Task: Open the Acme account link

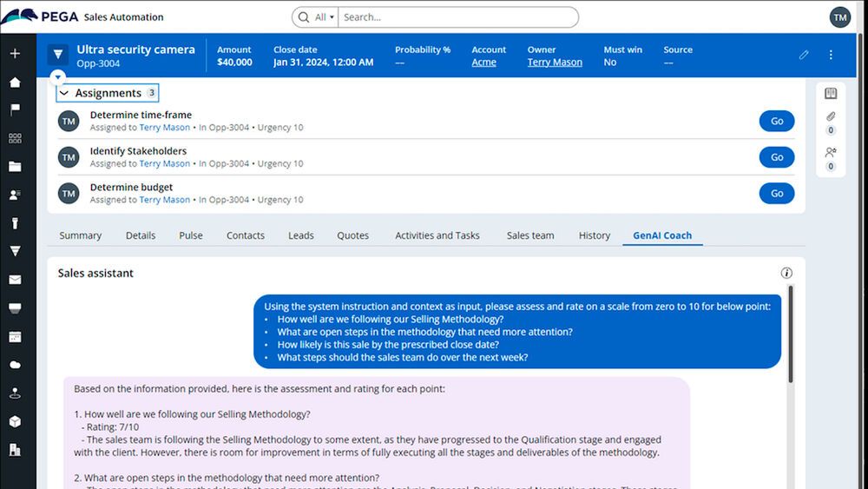Action: coord(483,63)
